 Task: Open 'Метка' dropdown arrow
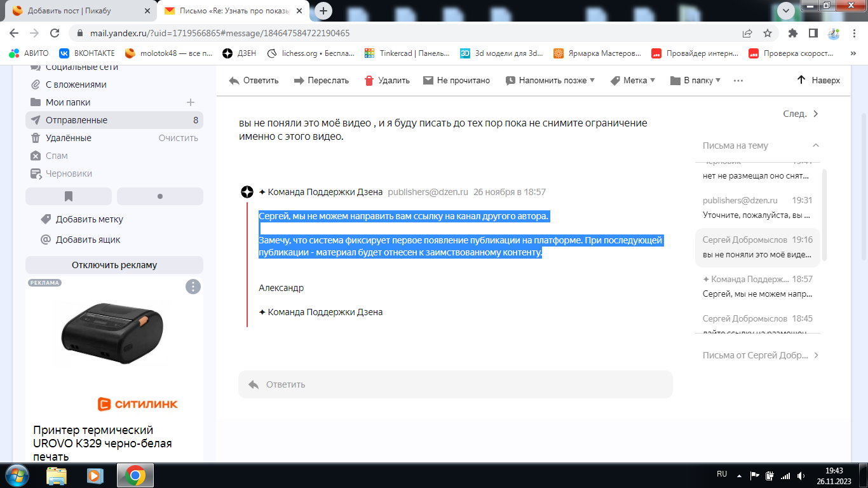(653, 80)
